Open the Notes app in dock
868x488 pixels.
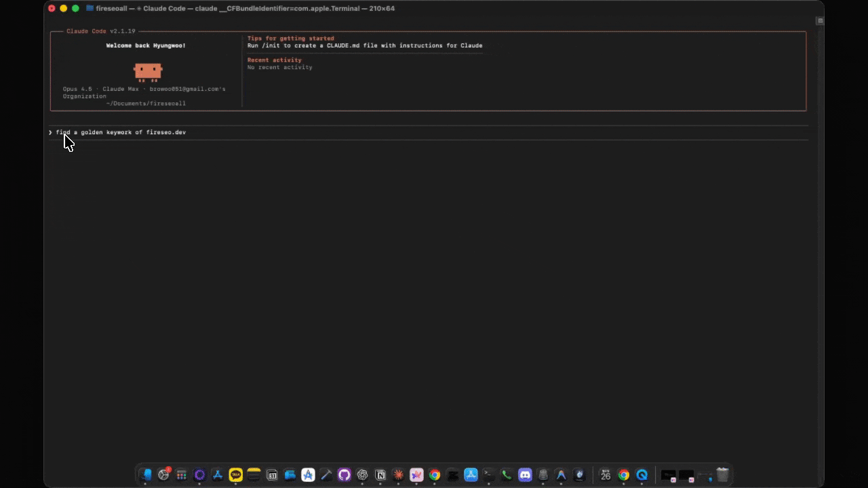[x=254, y=474]
